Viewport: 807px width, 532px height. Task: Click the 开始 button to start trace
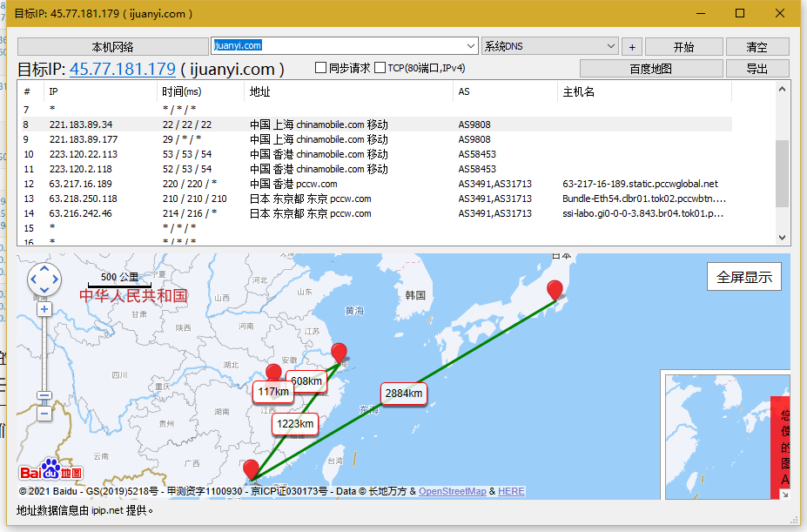[x=683, y=47]
